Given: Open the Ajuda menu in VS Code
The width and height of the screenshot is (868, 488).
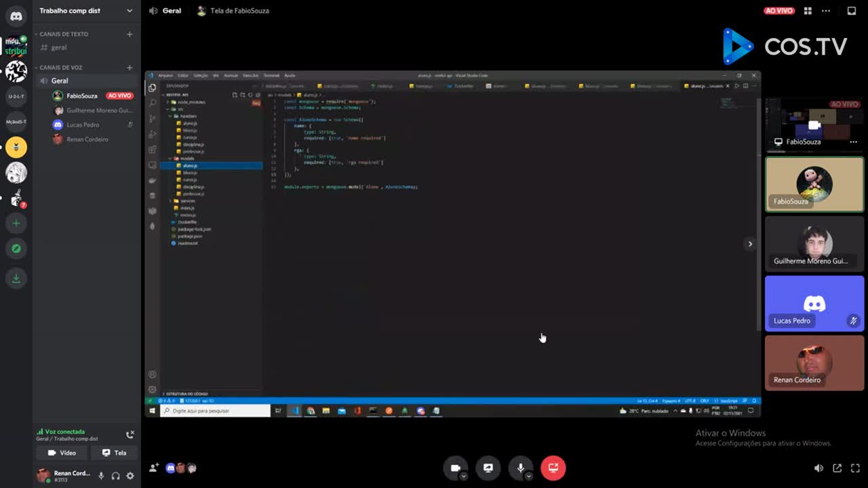Looking at the screenshot, I should 290,75.
